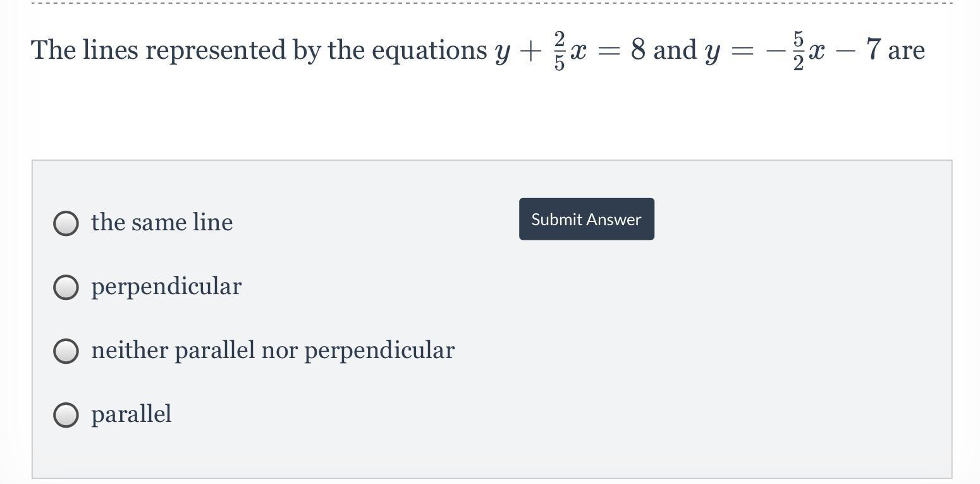Click the fraction 5/2 in the second equation
Screen dimensions: 980x484
click(798, 50)
